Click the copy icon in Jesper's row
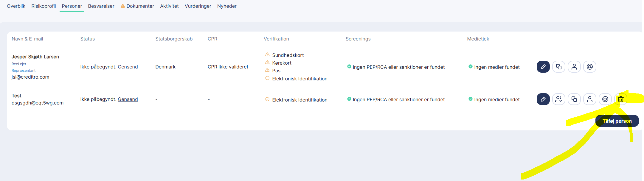Viewport: 644px width, 181px height. [559, 67]
